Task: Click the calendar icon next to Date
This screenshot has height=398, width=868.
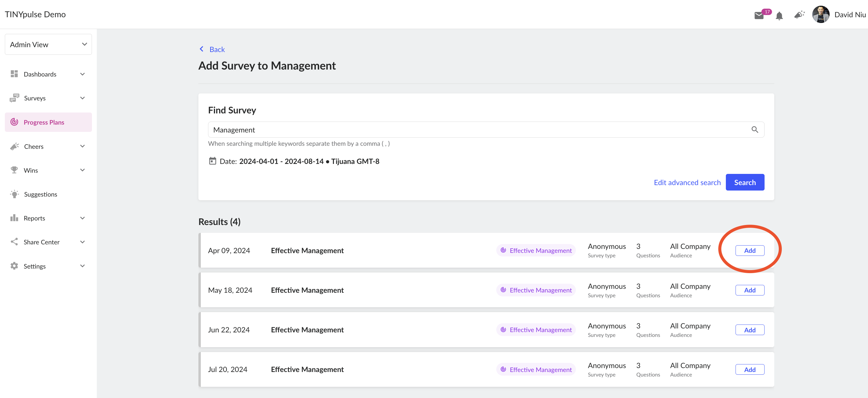Action: pyautogui.click(x=212, y=161)
